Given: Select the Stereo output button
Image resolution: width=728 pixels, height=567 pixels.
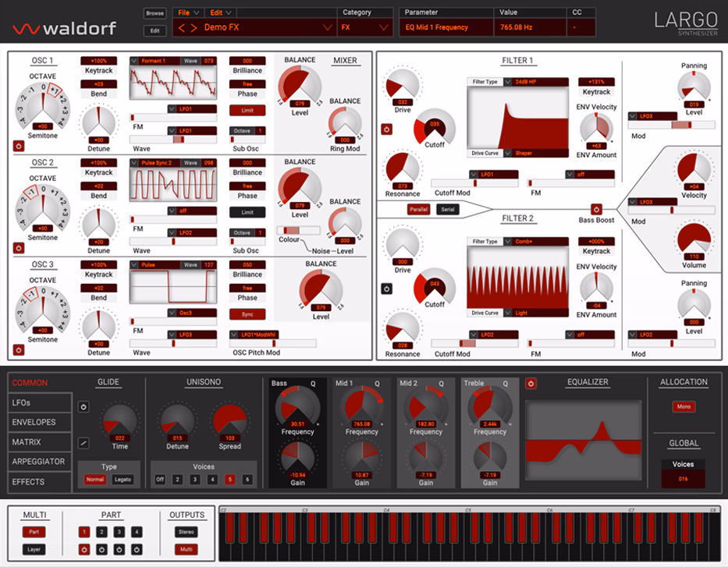Looking at the screenshot, I should 186,532.
